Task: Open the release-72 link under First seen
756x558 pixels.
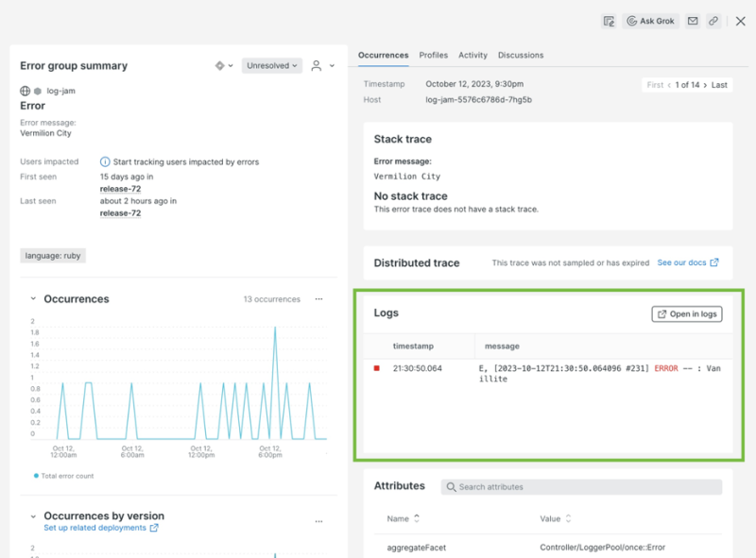Action: (x=120, y=188)
